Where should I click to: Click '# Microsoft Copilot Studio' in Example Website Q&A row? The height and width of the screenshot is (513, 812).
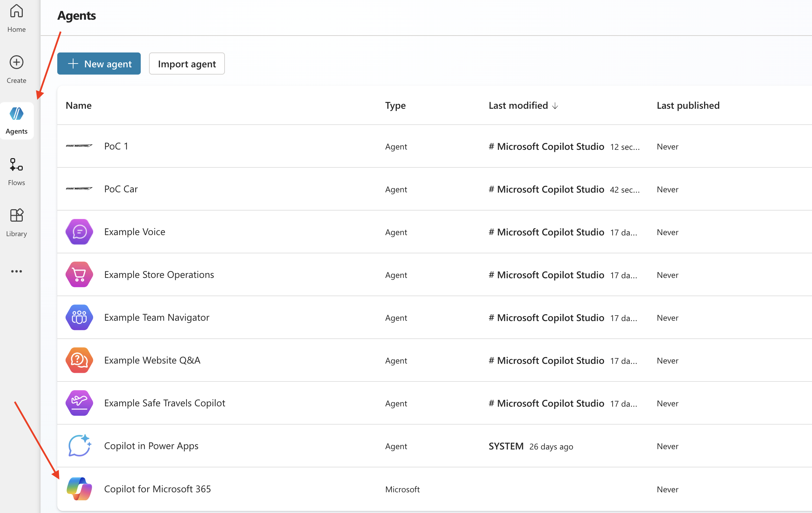[546, 360]
